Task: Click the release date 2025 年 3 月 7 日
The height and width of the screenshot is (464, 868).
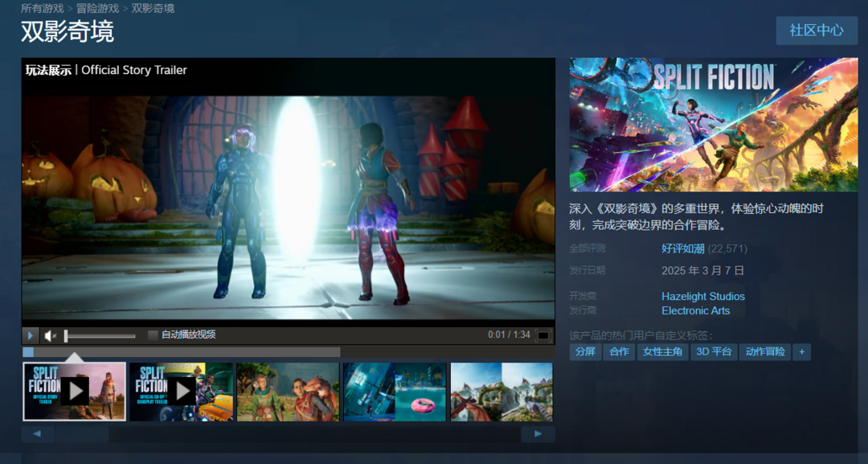Action: point(702,271)
